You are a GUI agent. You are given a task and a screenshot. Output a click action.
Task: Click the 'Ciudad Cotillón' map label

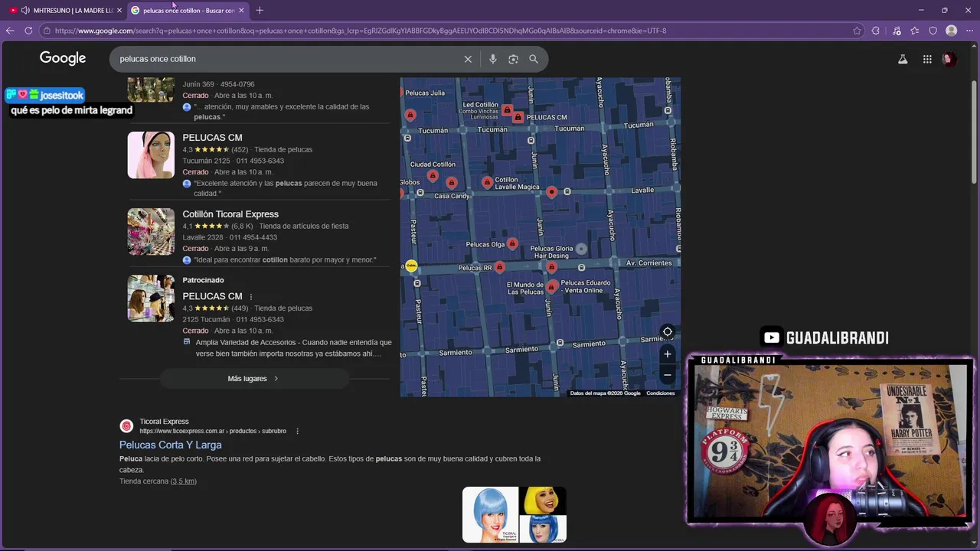433,165
